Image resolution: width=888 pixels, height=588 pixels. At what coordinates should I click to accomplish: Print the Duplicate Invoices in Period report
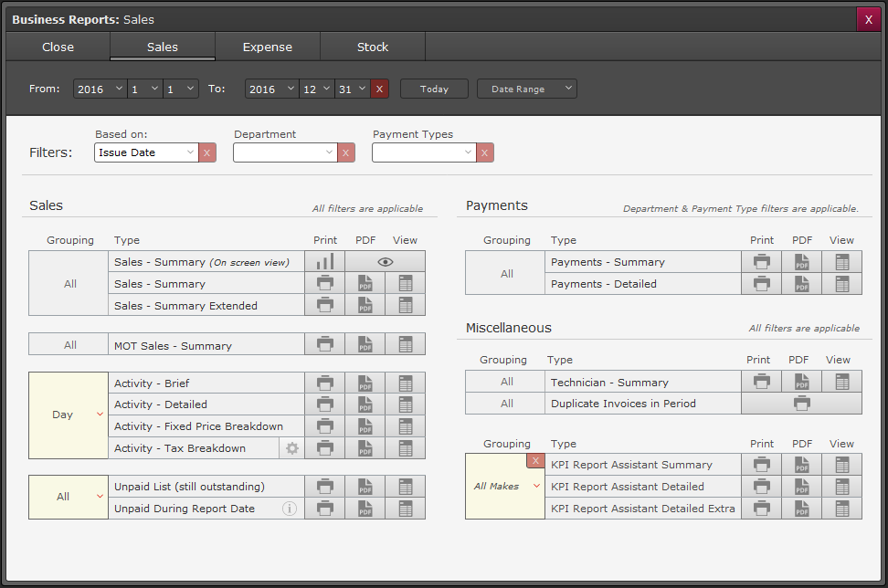click(801, 404)
